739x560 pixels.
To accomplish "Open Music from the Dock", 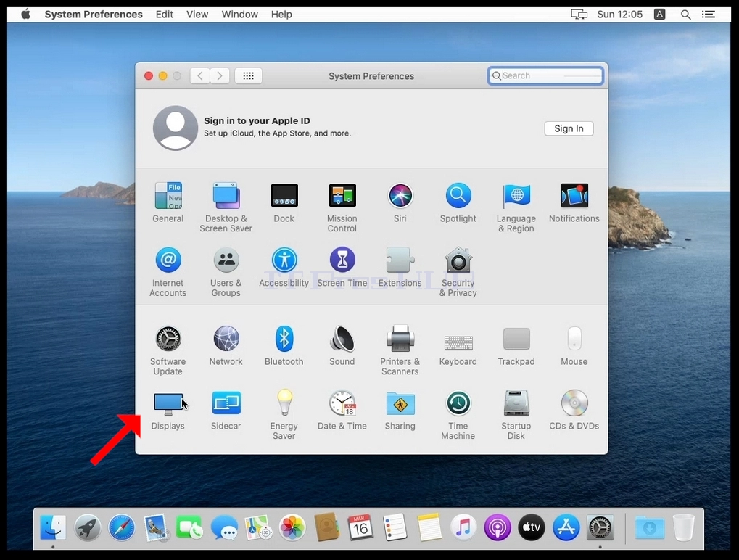I will click(463, 527).
